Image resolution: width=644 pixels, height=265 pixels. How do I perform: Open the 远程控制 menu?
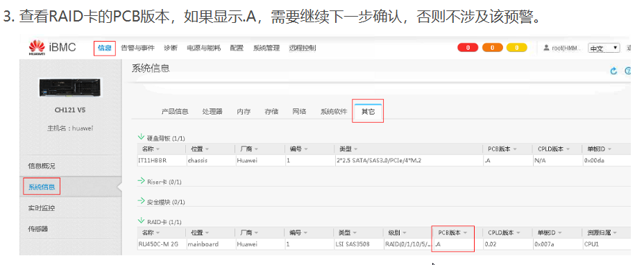(303, 48)
